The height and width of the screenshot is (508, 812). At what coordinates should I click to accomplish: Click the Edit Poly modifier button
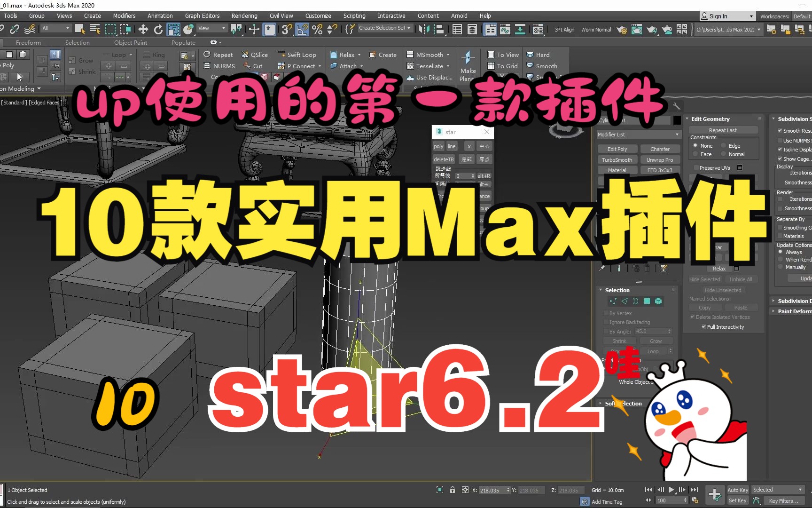pyautogui.click(x=617, y=149)
